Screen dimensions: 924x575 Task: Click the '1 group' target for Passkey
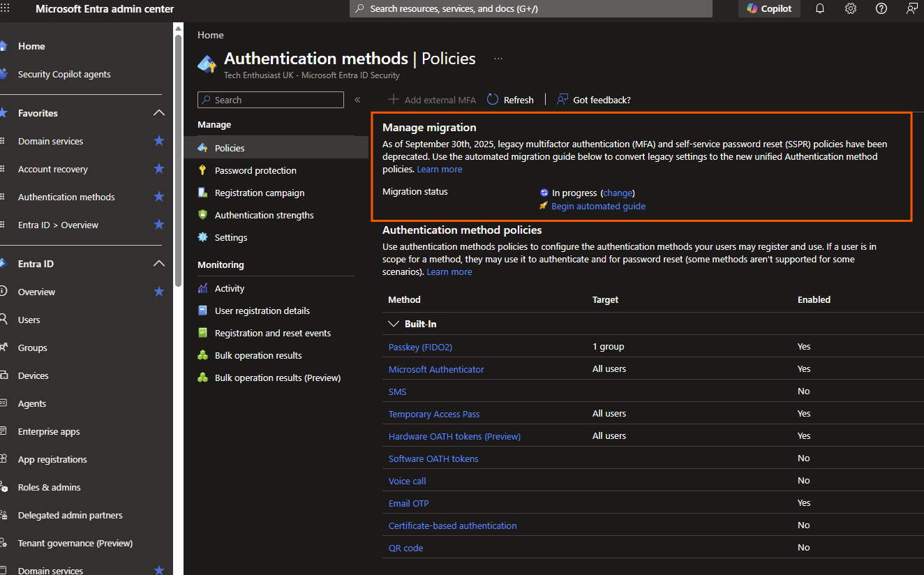click(x=608, y=346)
